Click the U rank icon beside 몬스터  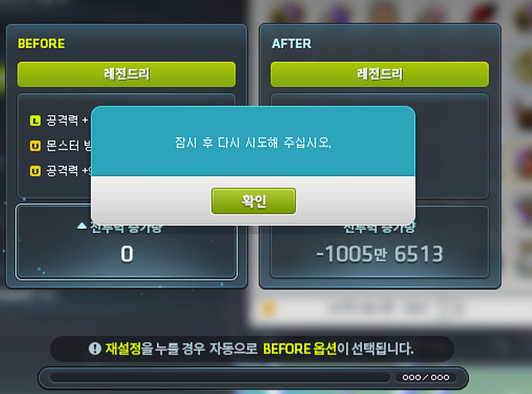(x=35, y=146)
